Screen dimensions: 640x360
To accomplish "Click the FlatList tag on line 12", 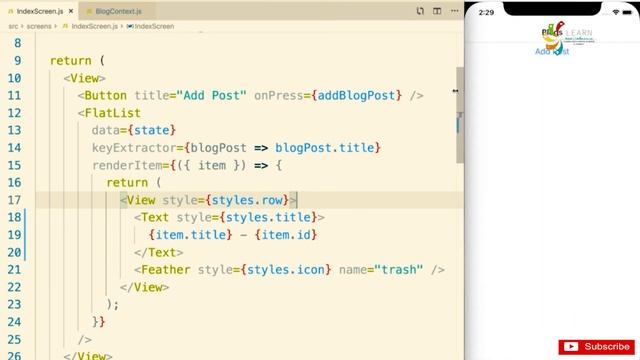I will point(112,113).
